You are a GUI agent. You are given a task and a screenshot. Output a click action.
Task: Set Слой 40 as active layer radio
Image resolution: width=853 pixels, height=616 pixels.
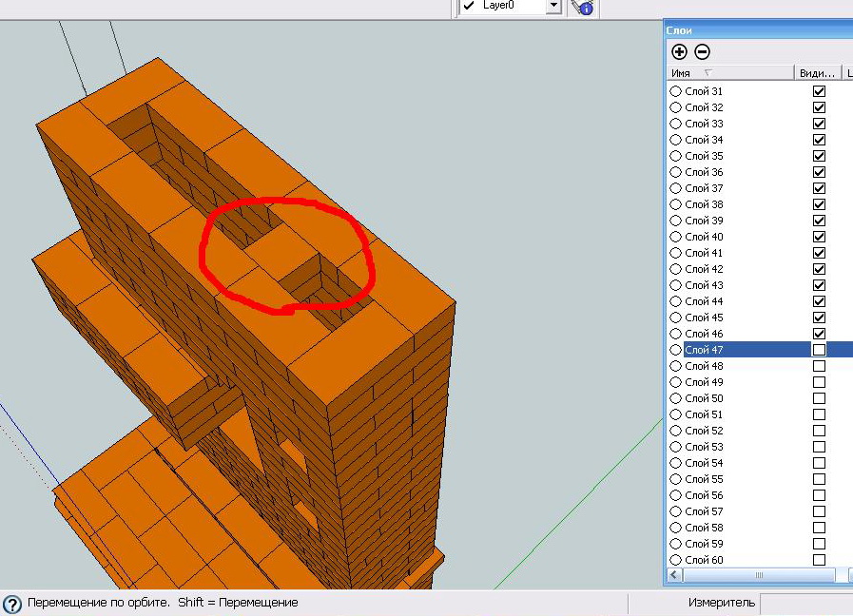pos(676,237)
